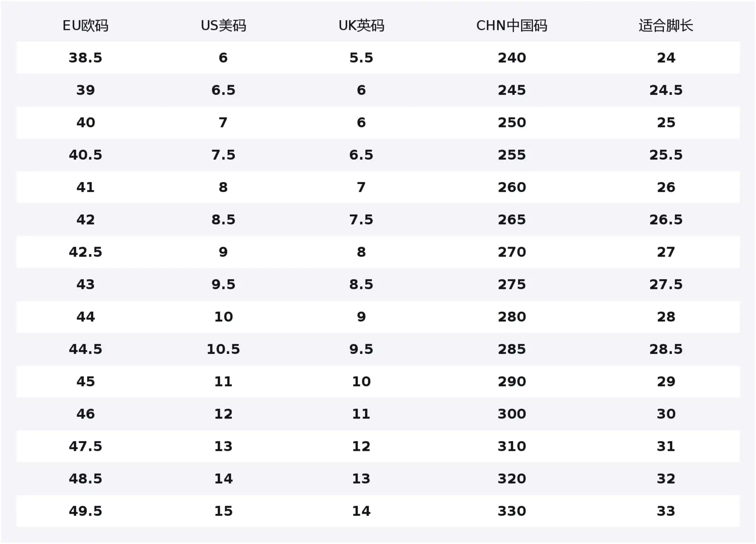This screenshot has height=544, width=756.
Task: Click US size 6.5 cell
Action: point(223,90)
